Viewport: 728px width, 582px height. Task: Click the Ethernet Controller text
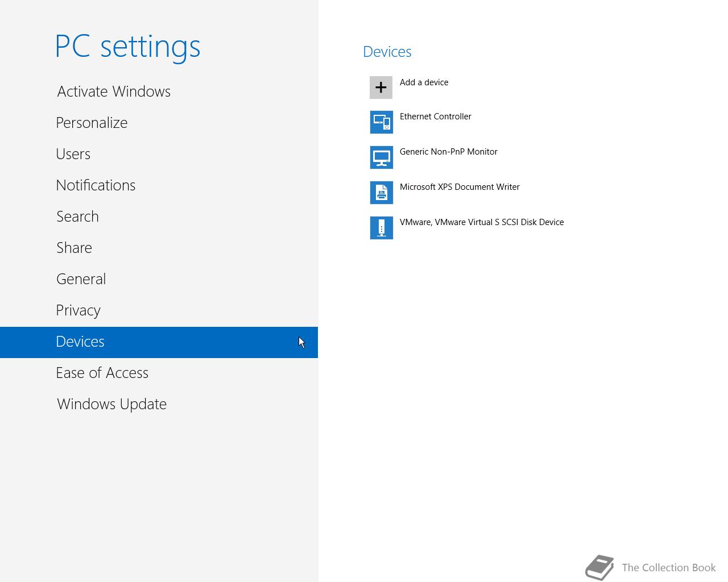pyautogui.click(x=436, y=117)
